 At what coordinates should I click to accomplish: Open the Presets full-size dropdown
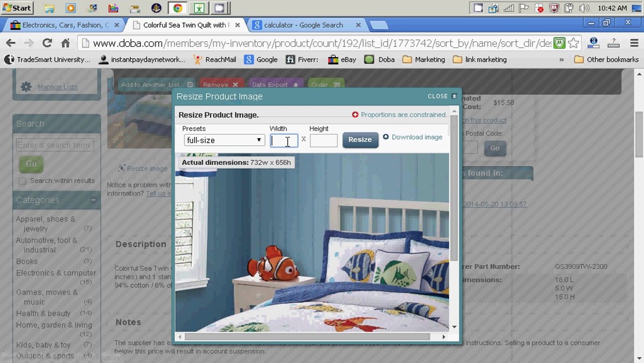click(224, 140)
